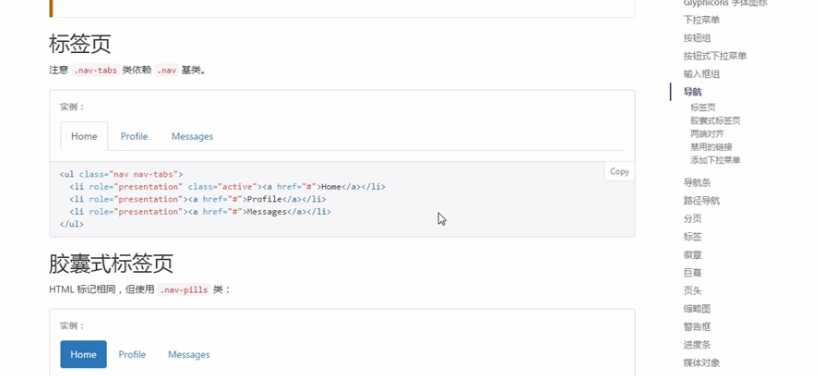Click the blue Home pill button
The image size is (818, 376).
click(83, 355)
